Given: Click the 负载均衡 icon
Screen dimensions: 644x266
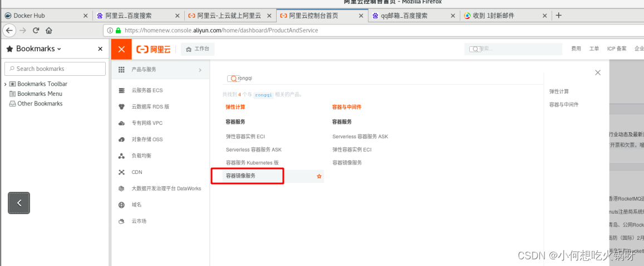Looking at the screenshot, I should click(x=121, y=156).
